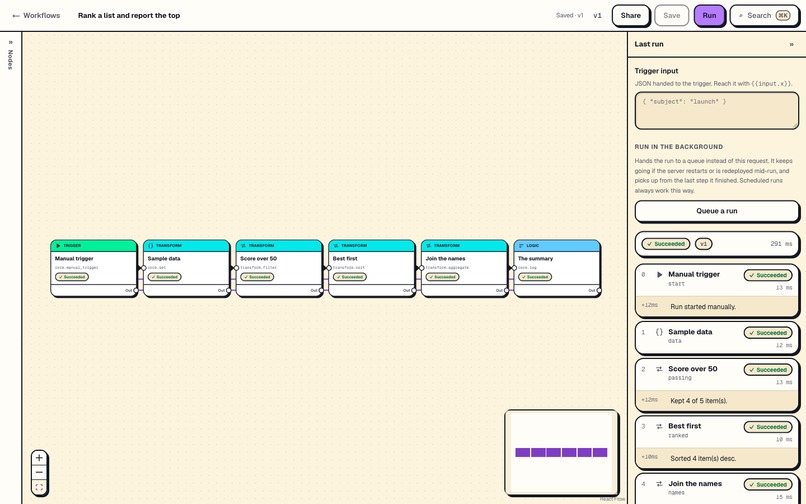The height and width of the screenshot is (504, 806).
Task: Click Succeeded badge of Sample data log step
Action: pyautogui.click(x=768, y=333)
